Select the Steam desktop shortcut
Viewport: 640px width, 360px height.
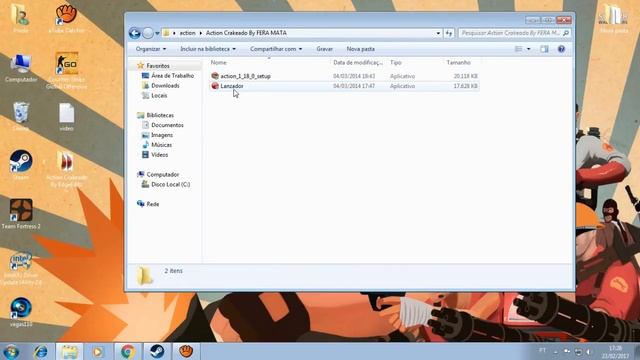point(21,165)
